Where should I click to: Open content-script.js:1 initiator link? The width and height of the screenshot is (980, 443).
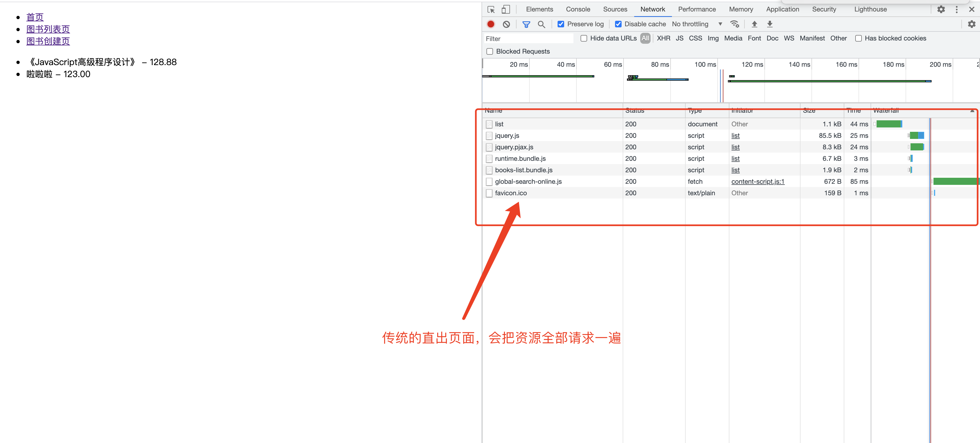coord(758,181)
